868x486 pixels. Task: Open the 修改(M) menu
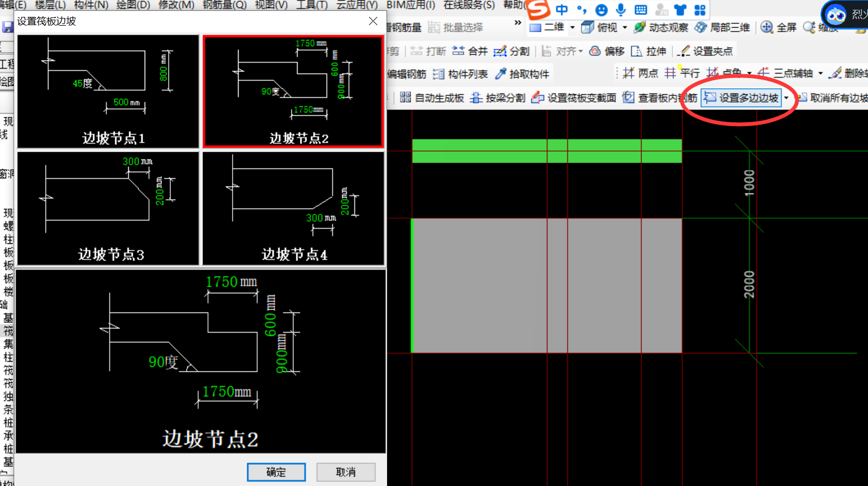coord(176,5)
